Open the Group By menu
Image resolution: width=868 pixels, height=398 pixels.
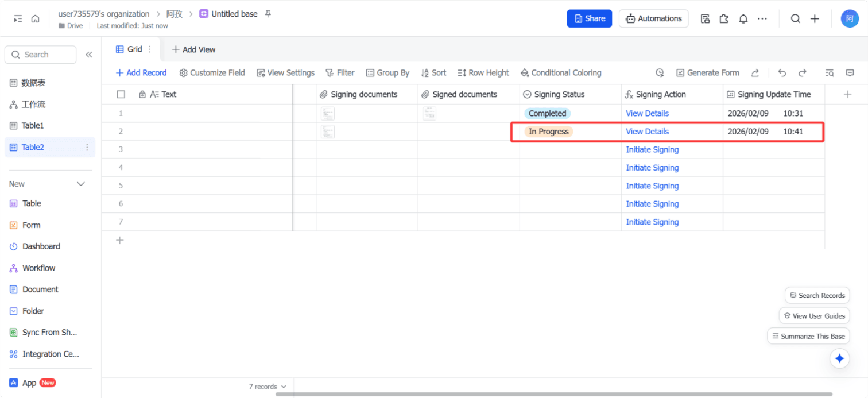(387, 73)
